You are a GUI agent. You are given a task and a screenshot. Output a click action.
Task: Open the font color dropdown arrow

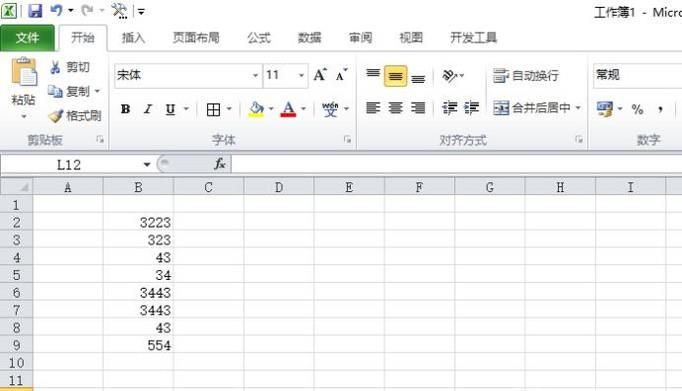[x=303, y=109]
